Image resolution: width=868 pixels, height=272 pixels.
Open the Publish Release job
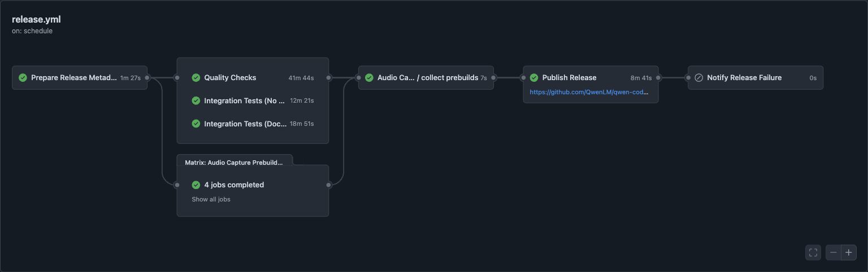click(x=591, y=78)
